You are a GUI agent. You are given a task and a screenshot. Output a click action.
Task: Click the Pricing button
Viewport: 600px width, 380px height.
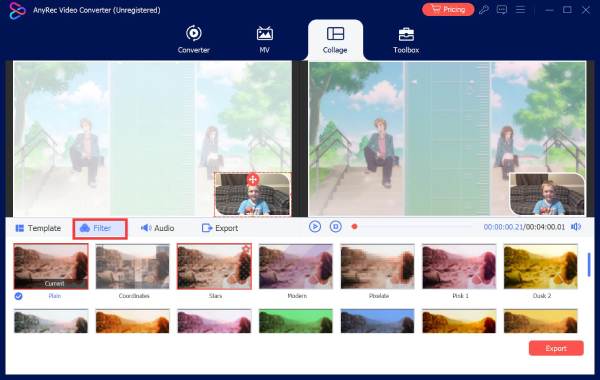tap(448, 9)
